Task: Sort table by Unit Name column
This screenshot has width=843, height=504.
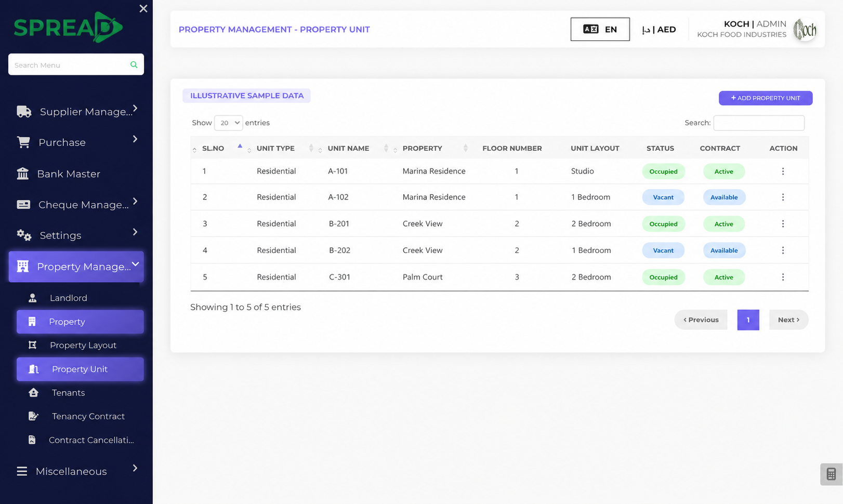Action: coord(348,148)
